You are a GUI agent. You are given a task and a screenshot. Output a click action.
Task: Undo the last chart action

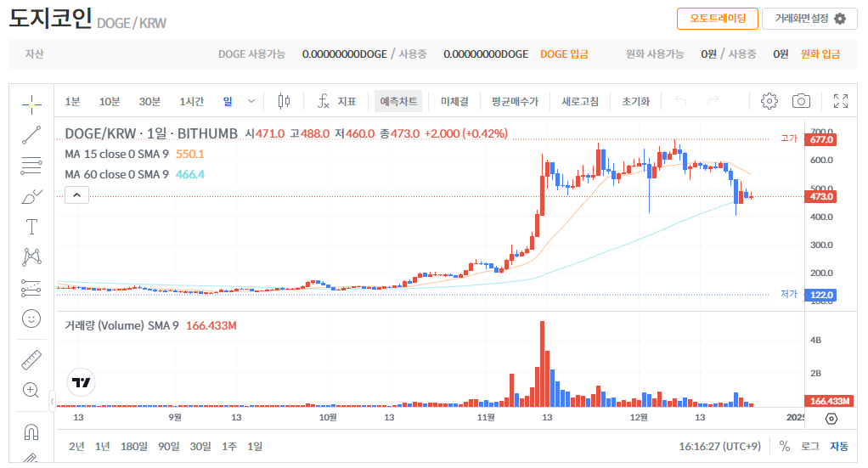coord(681,101)
